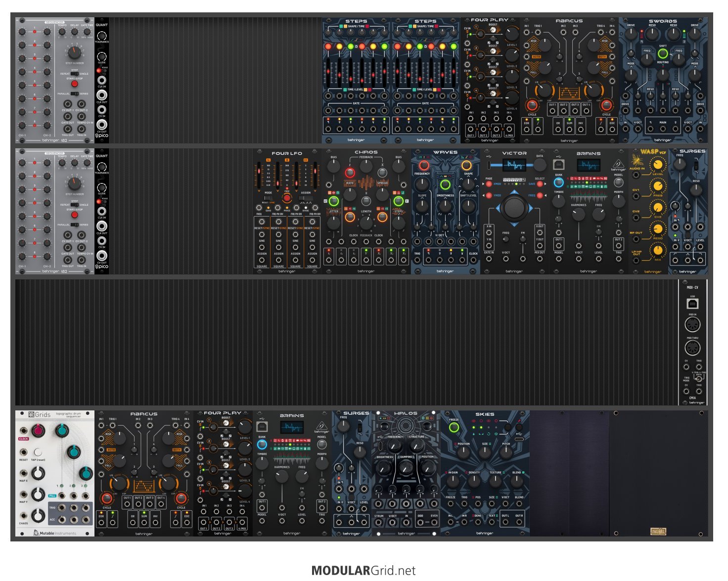Click the Map X knob on Grids
Screen dimensions: 728x581
tap(38, 473)
